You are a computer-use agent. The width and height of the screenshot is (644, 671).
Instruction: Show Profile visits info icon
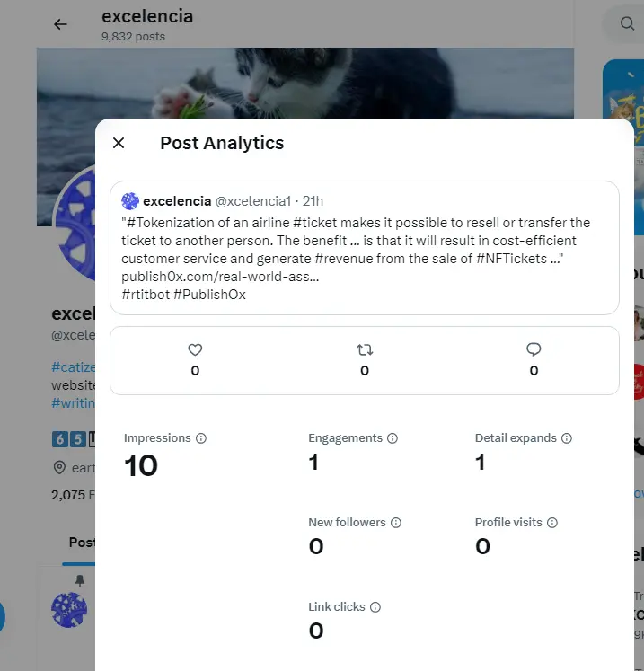pyautogui.click(x=552, y=523)
